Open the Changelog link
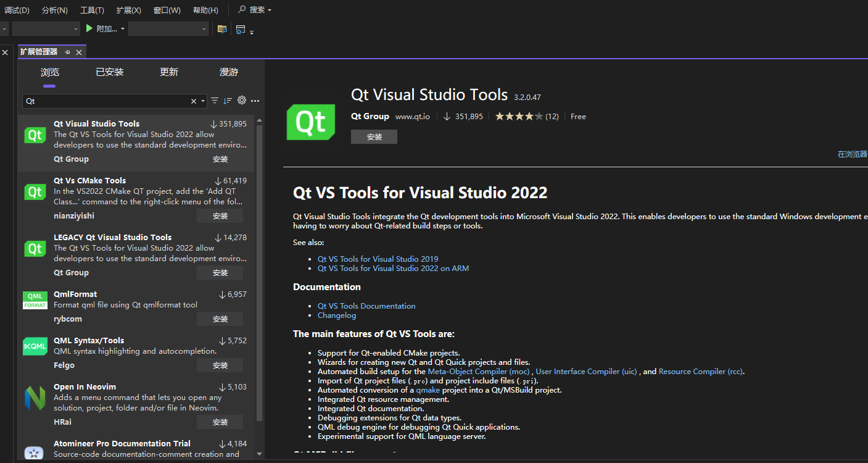 tap(337, 315)
